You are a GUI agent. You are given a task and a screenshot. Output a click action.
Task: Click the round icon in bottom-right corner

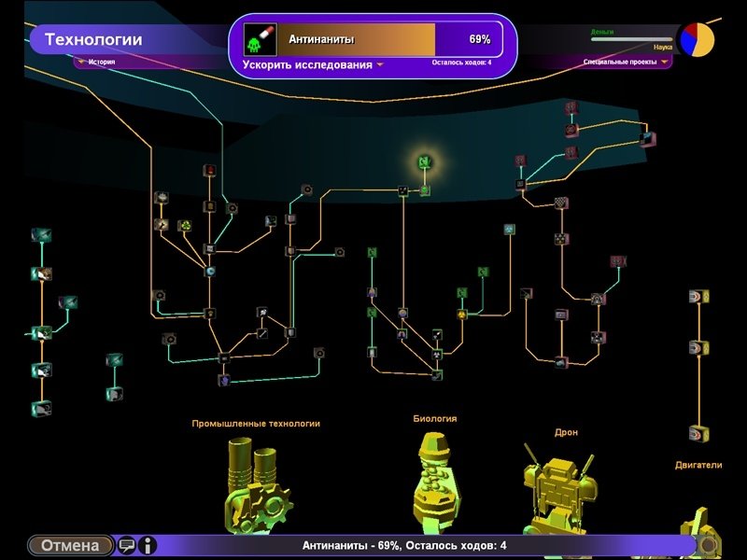(710, 545)
